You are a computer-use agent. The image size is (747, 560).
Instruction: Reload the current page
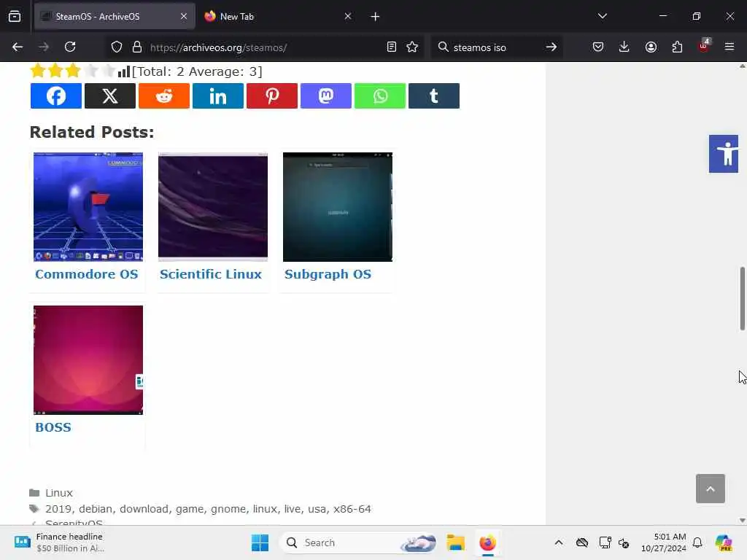pos(70,47)
